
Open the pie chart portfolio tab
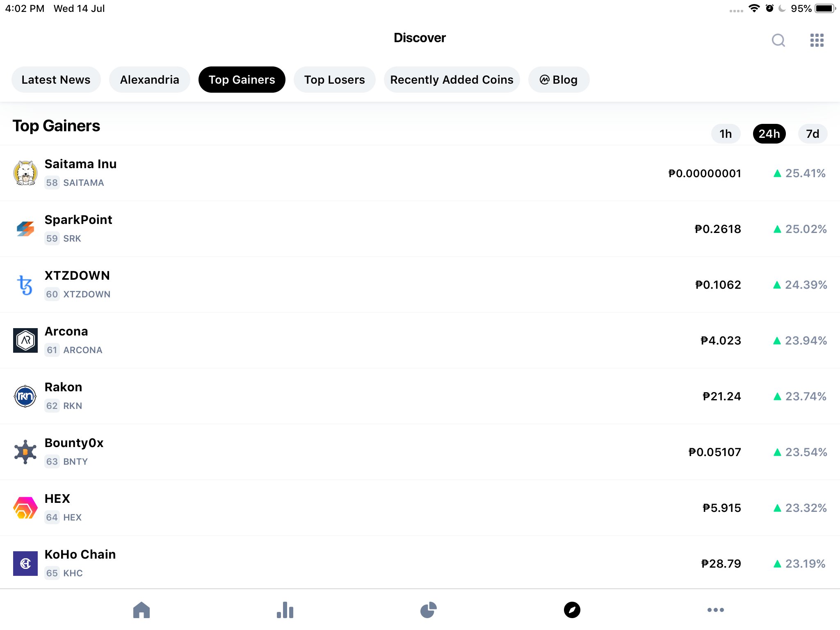tap(429, 610)
